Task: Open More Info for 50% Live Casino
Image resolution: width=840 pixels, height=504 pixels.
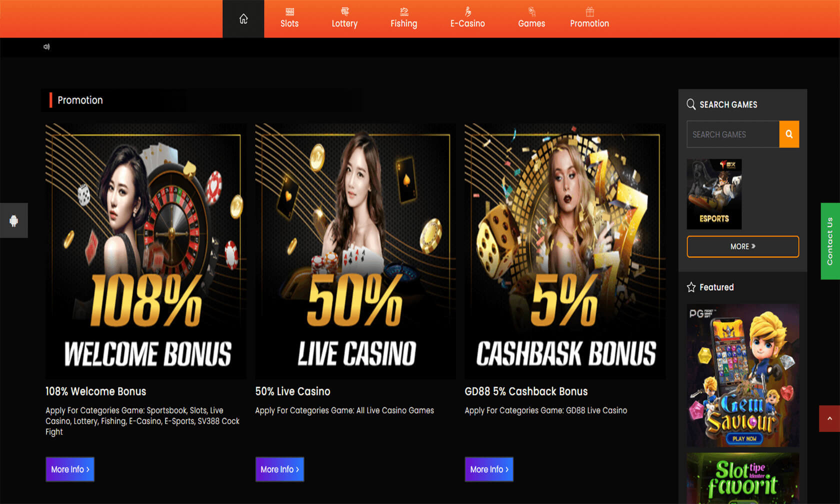Action: click(279, 469)
